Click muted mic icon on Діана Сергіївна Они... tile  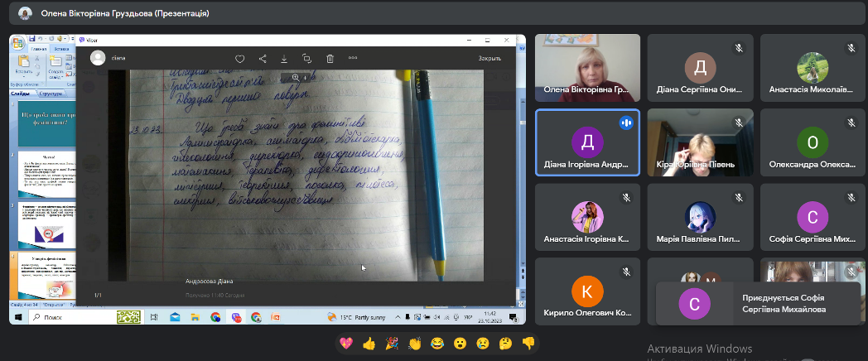(x=738, y=48)
